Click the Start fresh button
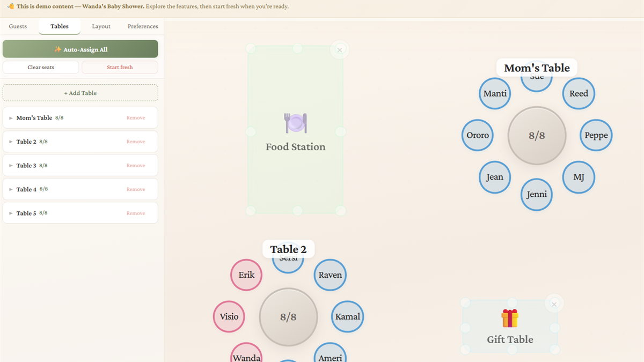 coord(120,67)
